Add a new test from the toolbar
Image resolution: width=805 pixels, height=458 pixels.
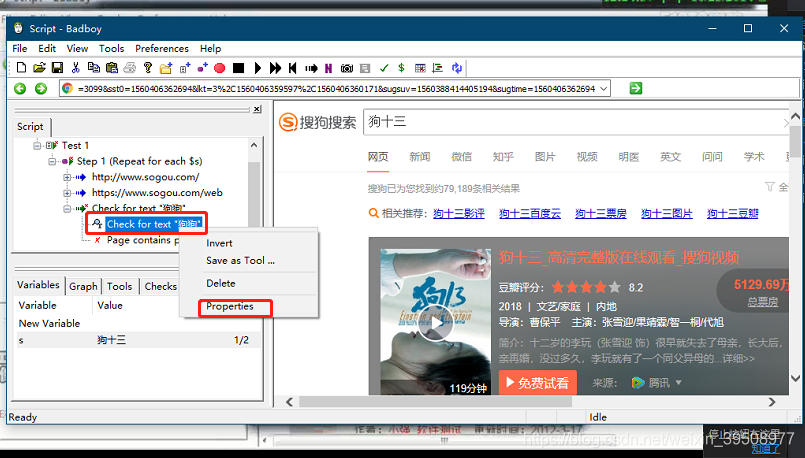[x=184, y=67]
